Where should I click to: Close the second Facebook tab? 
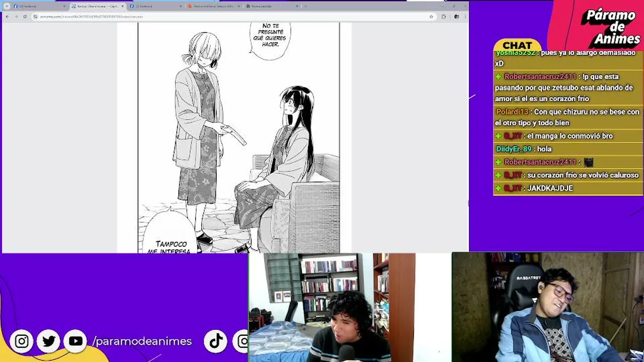(x=180, y=6)
